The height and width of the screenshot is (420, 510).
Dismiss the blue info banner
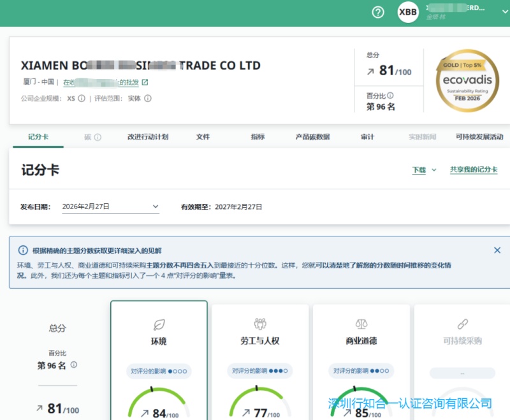(497, 250)
